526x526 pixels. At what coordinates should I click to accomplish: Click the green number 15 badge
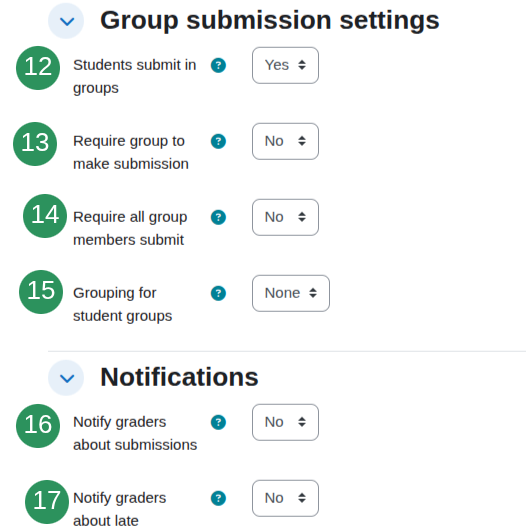pos(41,292)
